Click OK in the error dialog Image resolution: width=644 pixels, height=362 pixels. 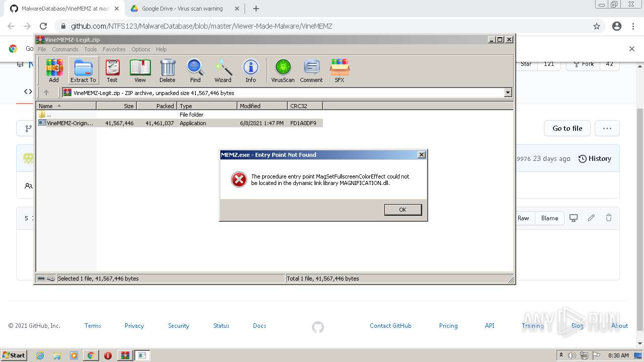pyautogui.click(x=403, y=210)
